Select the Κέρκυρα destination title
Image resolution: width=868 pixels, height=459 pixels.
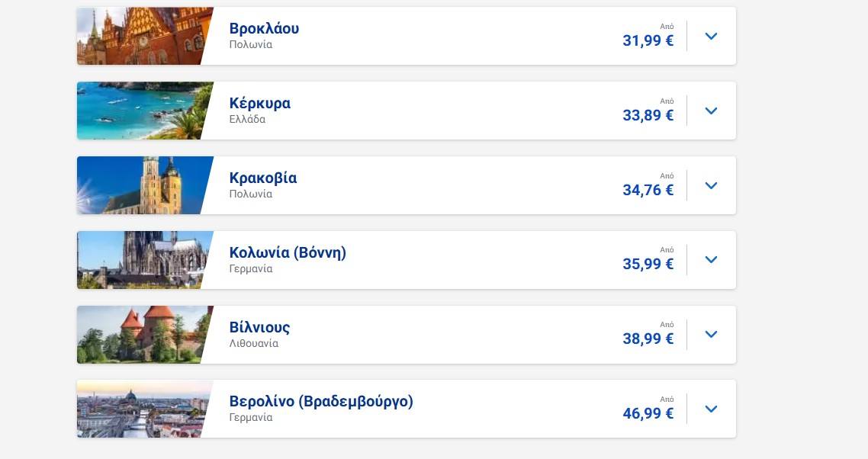(x=259, y=104)
